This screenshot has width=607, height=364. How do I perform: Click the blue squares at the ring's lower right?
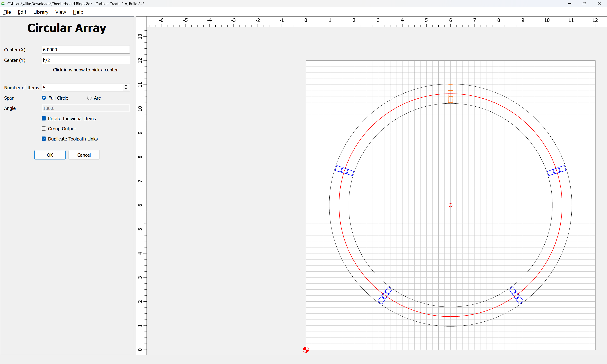[516, 295]
